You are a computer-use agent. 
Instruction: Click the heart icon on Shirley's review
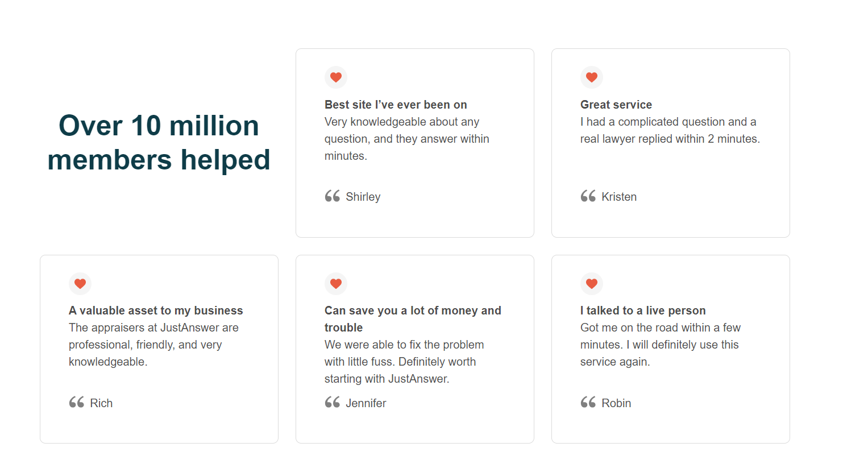pos(336,77)
